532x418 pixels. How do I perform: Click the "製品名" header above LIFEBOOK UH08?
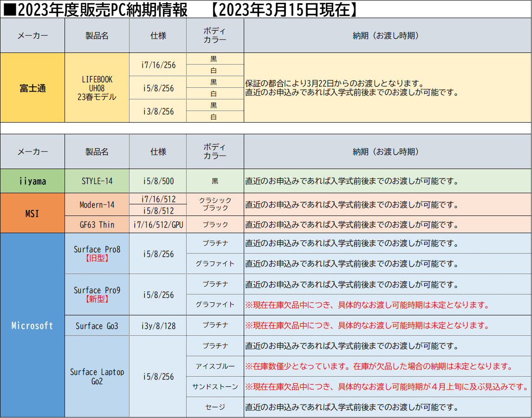(x=97, y=36)
